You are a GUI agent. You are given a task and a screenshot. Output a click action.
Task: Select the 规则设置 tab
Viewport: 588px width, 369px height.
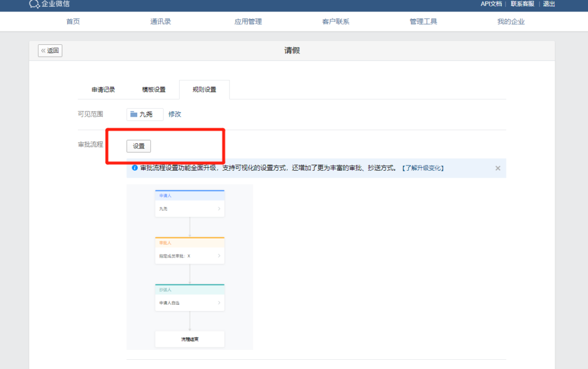(x=204, y=90)
